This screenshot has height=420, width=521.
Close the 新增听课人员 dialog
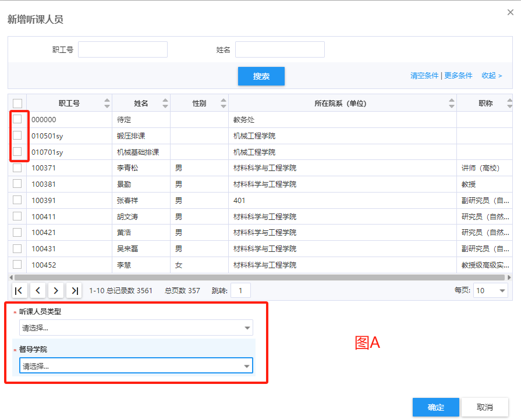510,12
